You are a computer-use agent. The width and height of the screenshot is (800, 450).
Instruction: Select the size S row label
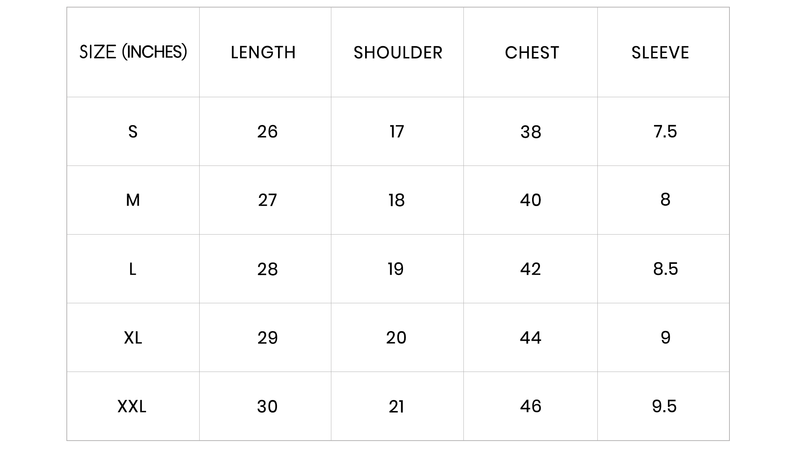pyautogui.click(x=133, y=131)
